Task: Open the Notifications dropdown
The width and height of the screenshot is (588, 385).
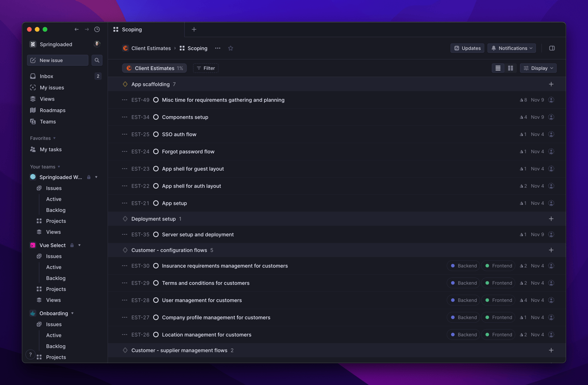Action: click(x=512, y=48)
